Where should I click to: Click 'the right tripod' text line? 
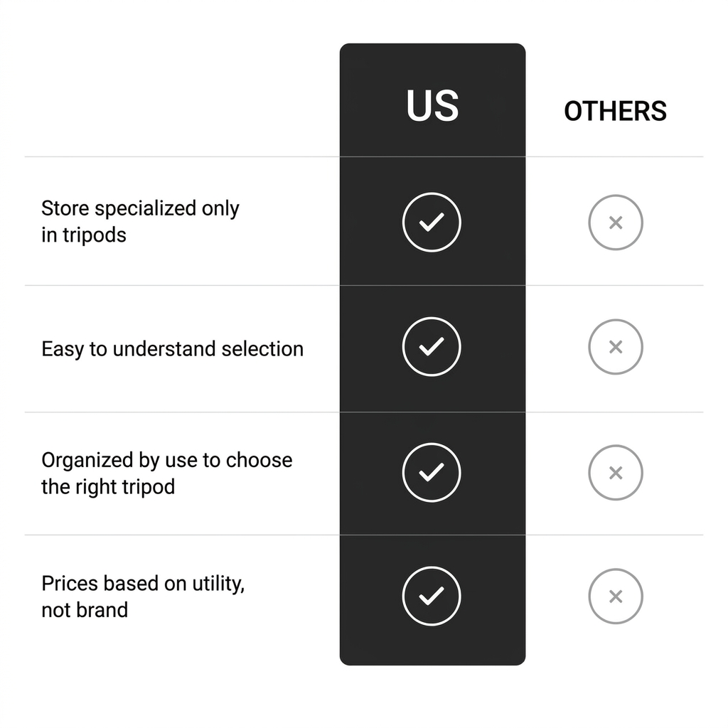click(x=108, y=487)
